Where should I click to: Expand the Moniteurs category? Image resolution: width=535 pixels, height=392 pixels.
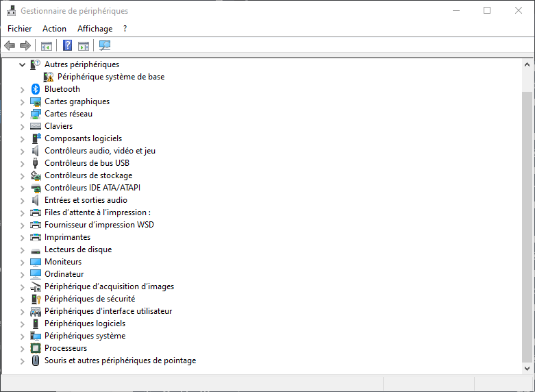point(23,262)
